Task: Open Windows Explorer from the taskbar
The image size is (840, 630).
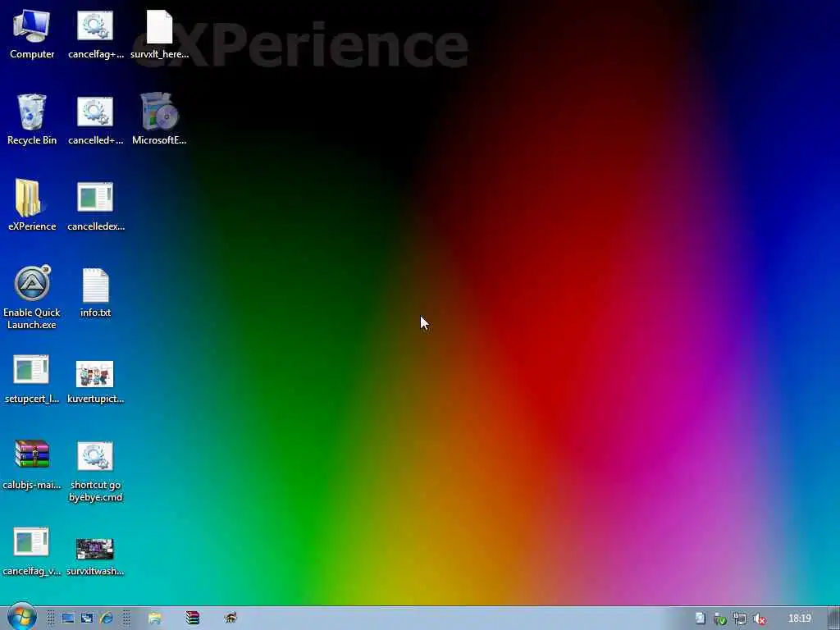Action: [x=154, y=619]
